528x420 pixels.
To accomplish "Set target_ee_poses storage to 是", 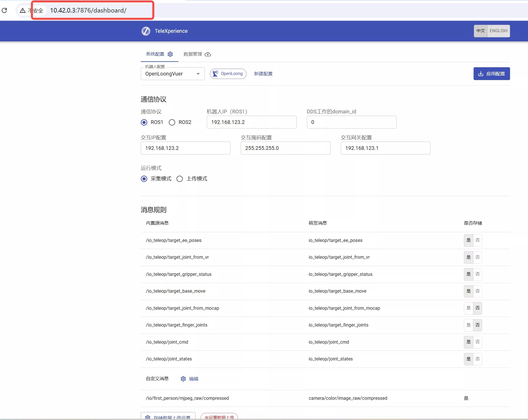I will (468, 240).
